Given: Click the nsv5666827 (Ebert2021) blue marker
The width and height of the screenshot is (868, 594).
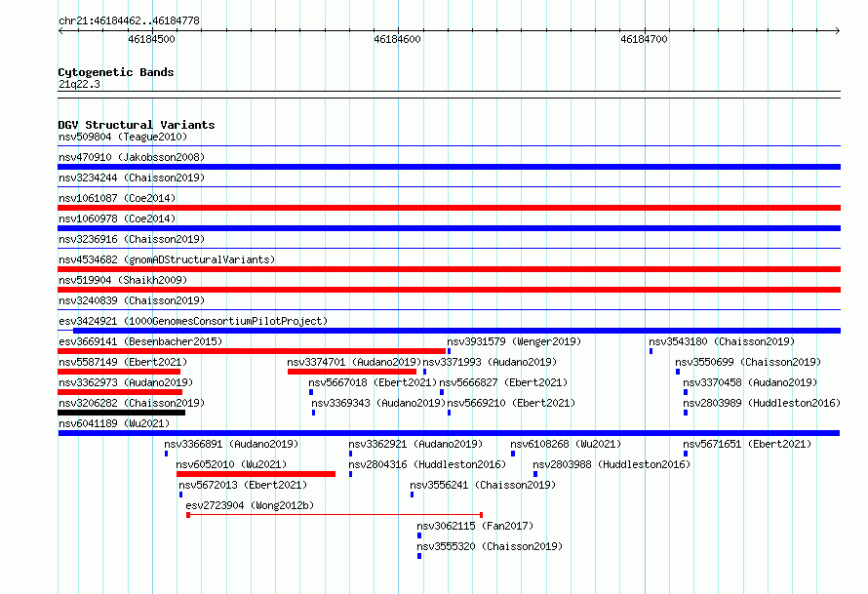Looking at the screenshot, I should (442, 392).
